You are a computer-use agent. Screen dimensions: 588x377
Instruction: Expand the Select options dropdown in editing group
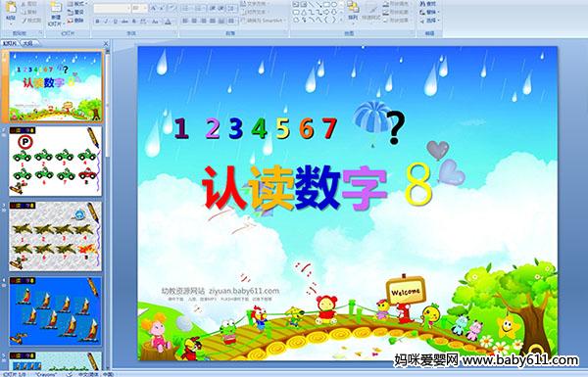coord(429,21)
